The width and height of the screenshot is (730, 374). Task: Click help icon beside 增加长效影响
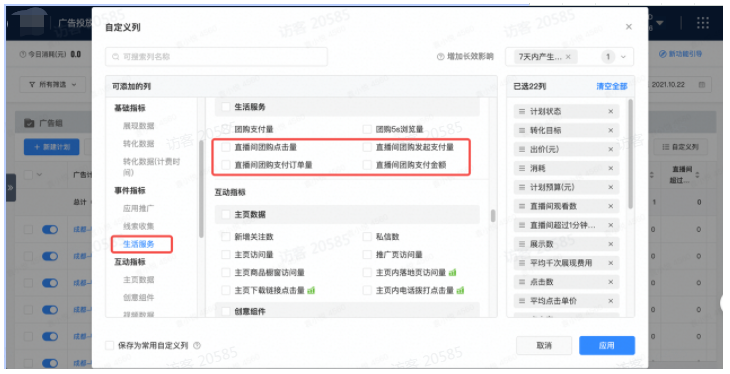(440, 57)
